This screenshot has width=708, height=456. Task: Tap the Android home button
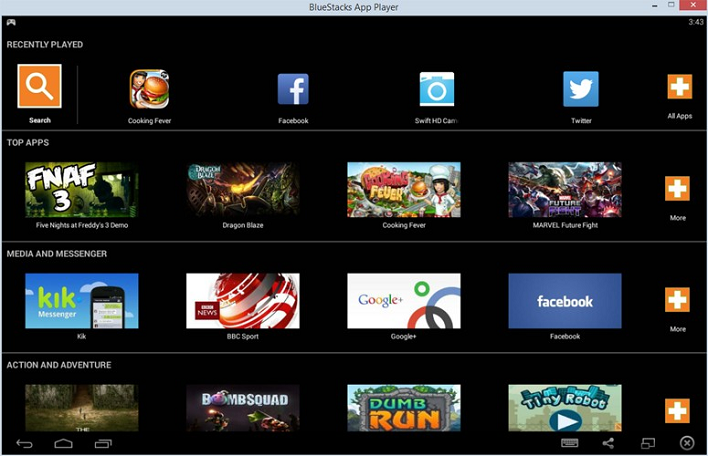pos(63,443)
